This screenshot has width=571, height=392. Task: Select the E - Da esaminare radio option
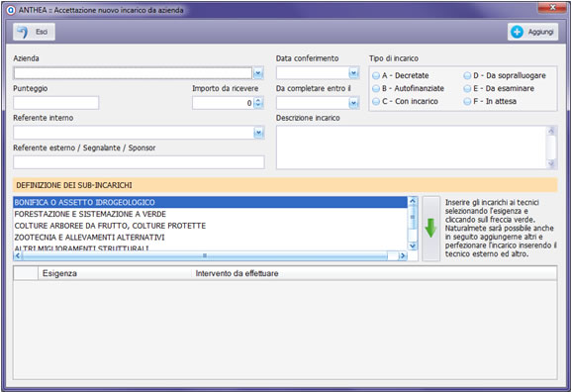(499, 88)
